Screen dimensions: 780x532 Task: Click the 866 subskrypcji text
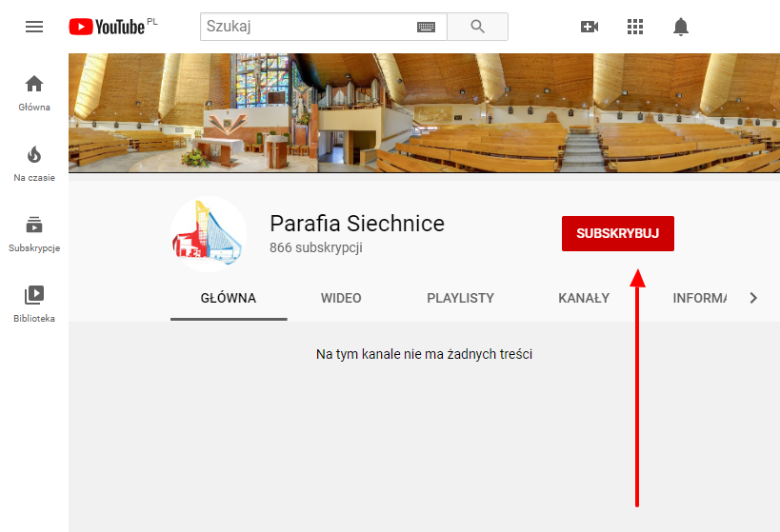click(316, 247)
